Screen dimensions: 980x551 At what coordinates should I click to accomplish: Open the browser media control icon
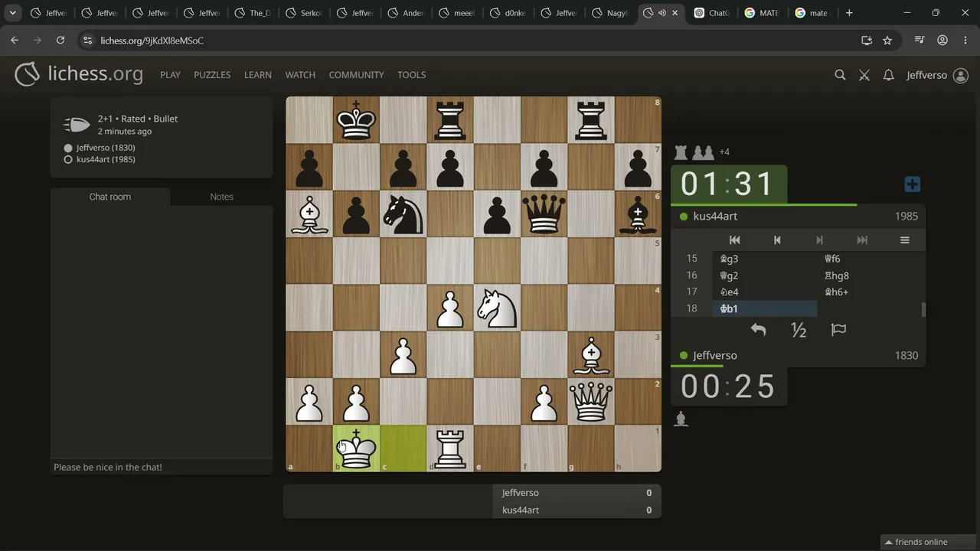pyautogui.click(x=920, y=41)
